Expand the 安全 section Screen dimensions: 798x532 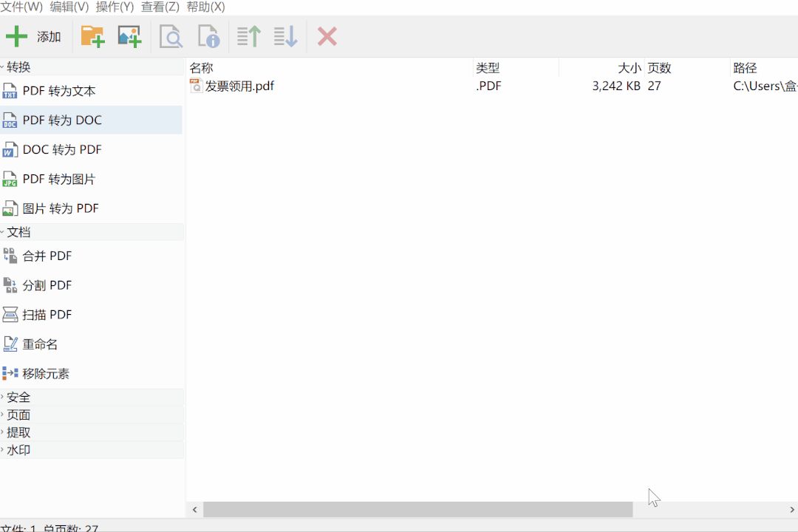click(x=18, y=397)
